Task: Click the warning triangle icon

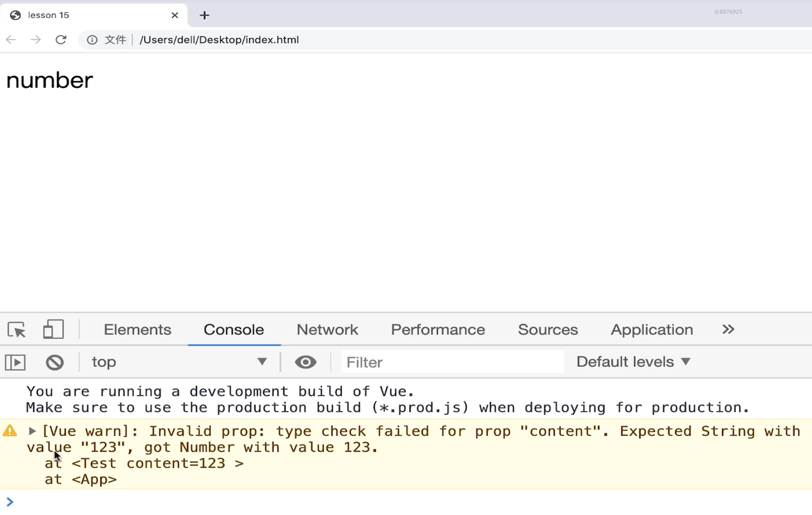Action: click(10, 431)
